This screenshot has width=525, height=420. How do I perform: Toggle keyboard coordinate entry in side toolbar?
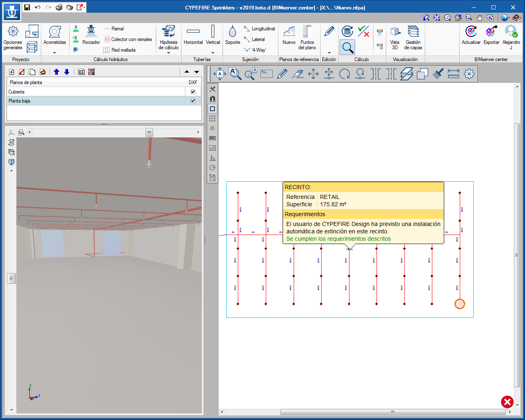212,138
